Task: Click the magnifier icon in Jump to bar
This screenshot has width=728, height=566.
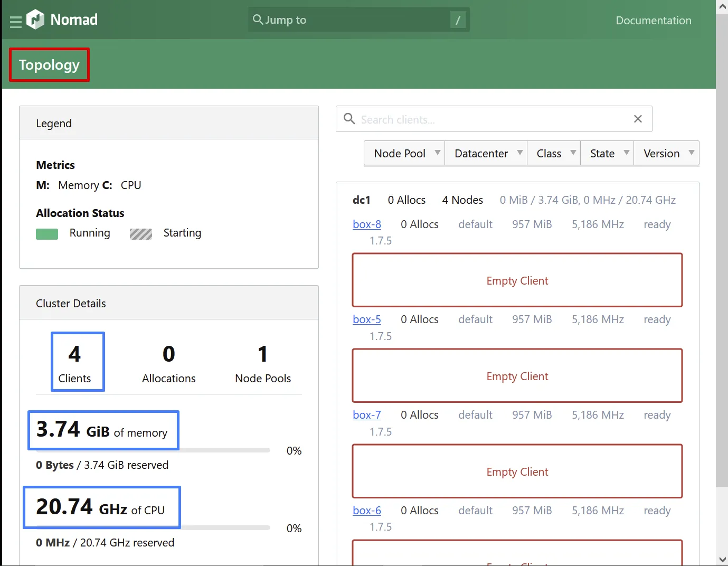Action: click(x=258, y=20)
